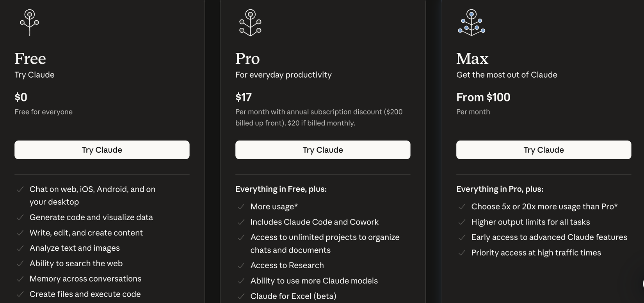
Task: Click Choose 5x or 20x more usage text
Action: tap(544, 207)
